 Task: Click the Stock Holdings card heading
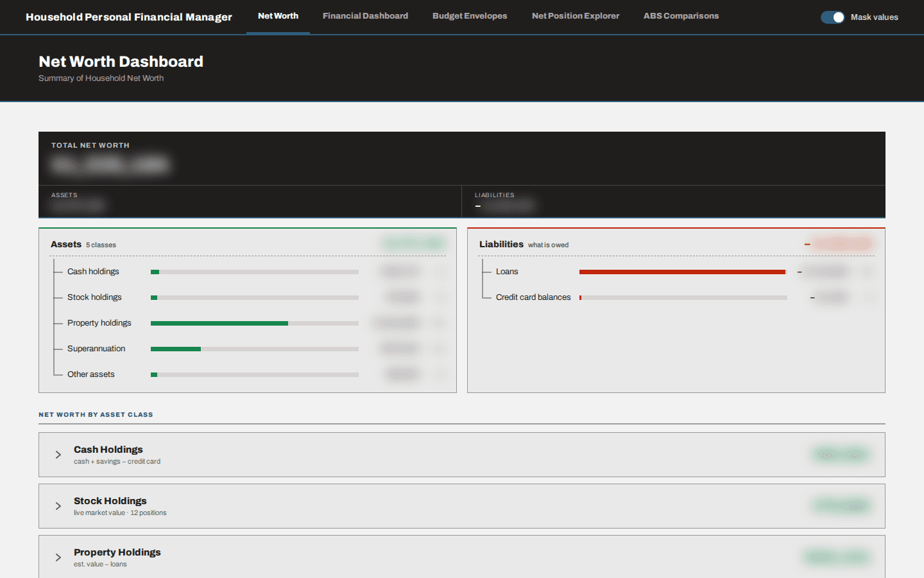click(x=110, y=501)
